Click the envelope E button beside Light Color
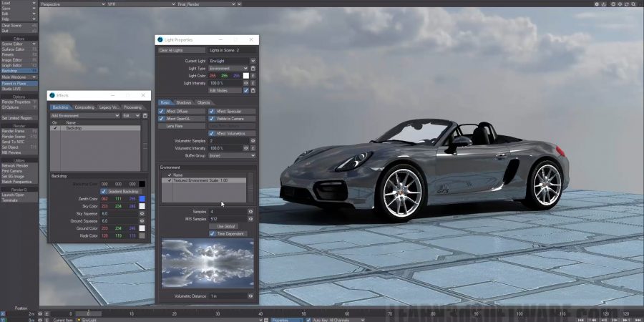This screenshot has height=322, width=644. [253, 75]
